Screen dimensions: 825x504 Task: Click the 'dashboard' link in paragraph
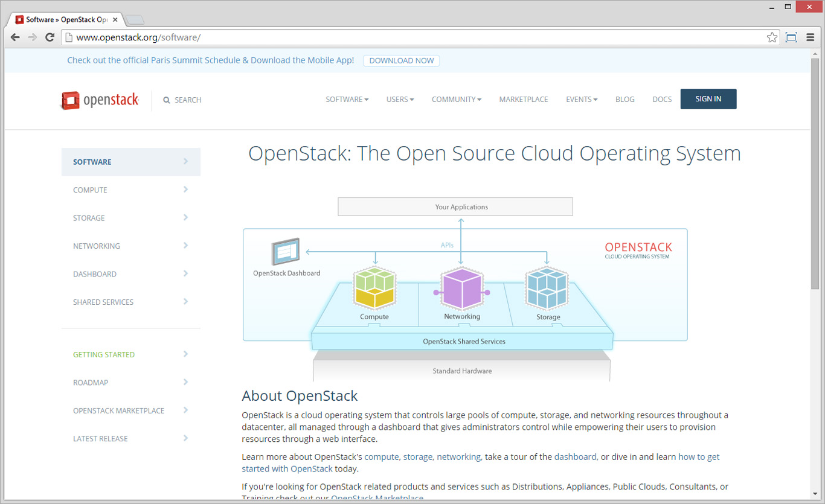(576, 457)
